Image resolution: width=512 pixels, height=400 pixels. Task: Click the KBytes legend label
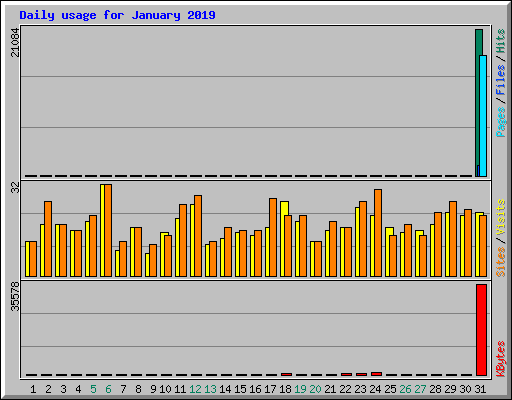pyautogui.click(x=500, y=359)
